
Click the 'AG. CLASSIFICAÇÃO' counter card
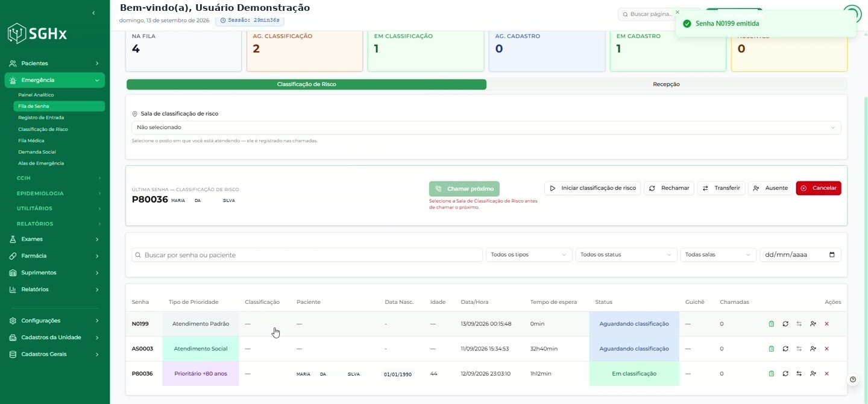pos(304,50)
